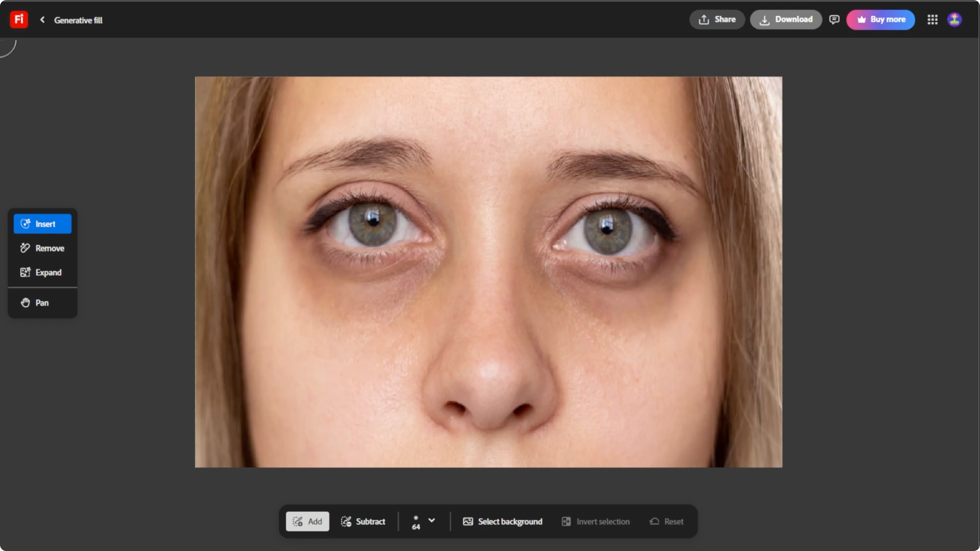
Task: Click the face photo on the canvas
Action: click(488, 272)
